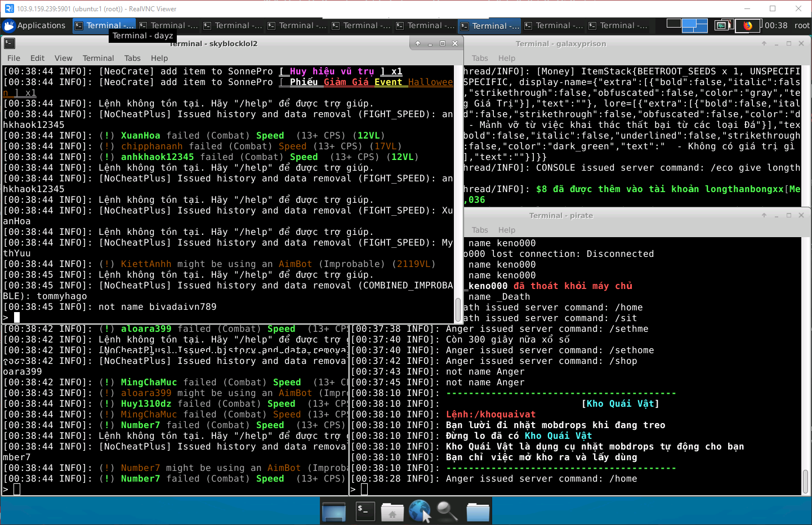This screenshot has height=525, width=812.
Task: Select the last Terminal taskbar button
Action: click(618, 25)
